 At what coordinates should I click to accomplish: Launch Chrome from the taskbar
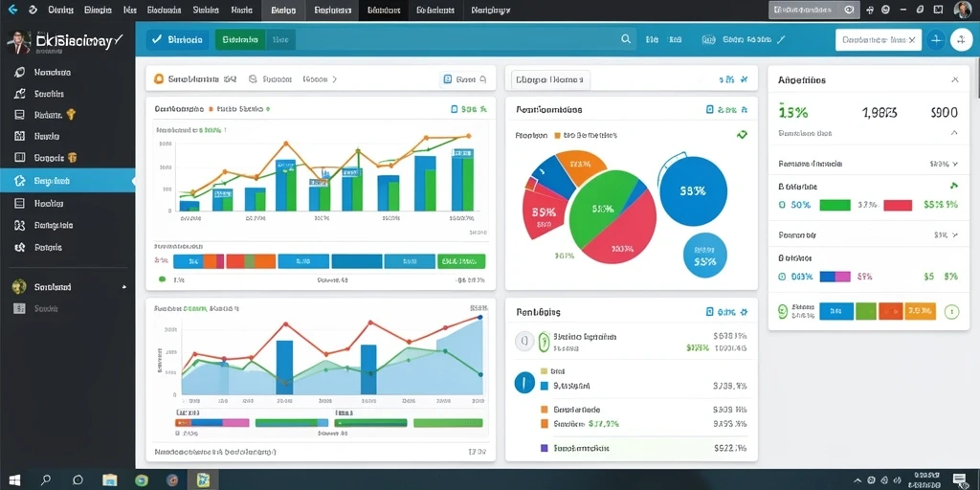pyautogui.click(x=142, y=480)
